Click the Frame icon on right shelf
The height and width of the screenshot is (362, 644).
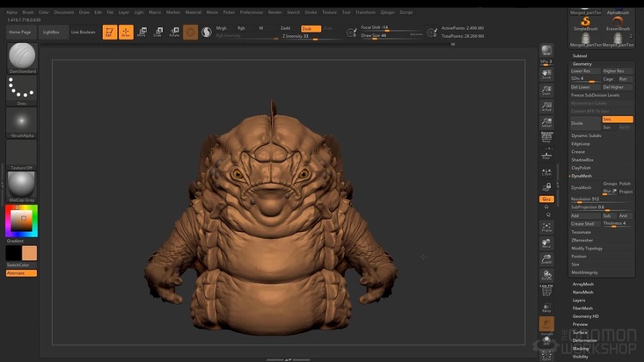pyautogui.click(x=546, y=227)
